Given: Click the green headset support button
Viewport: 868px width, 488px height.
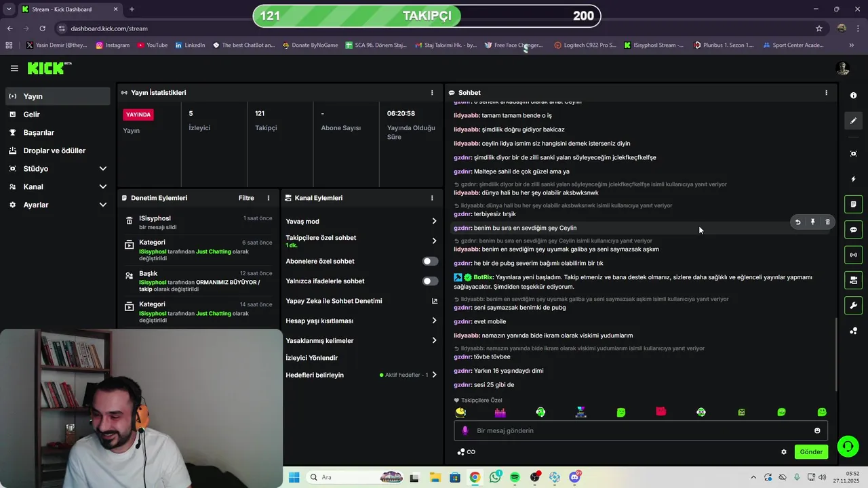Looking at the screenshot, I should pyautogui.click(x=848, y=446).
